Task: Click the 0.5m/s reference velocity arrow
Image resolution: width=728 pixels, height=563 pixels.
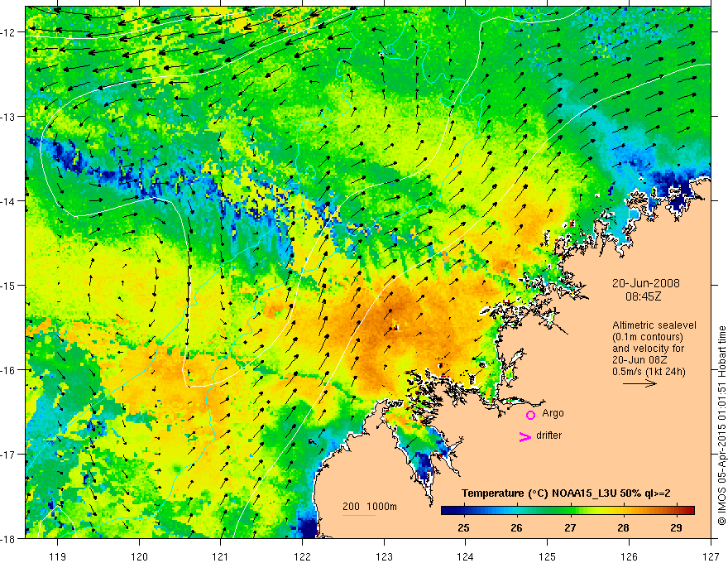Action: click(x=639, y=383)
